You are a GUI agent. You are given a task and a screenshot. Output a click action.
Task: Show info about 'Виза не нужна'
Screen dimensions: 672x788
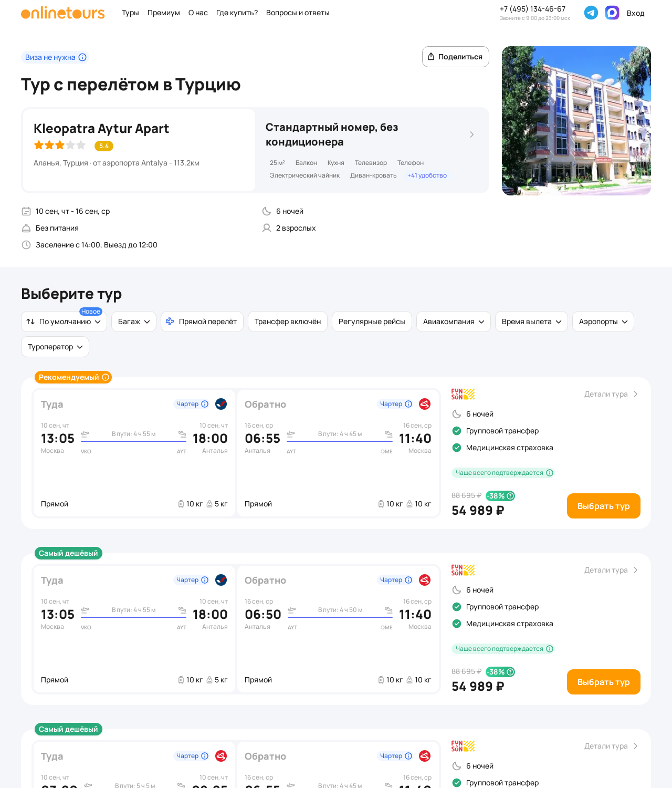tap(82, 57)
